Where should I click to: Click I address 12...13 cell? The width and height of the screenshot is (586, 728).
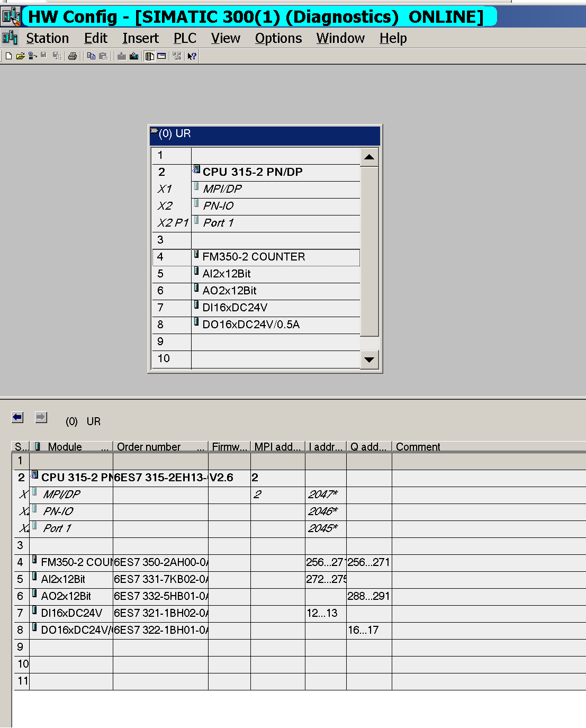(326, 613)
